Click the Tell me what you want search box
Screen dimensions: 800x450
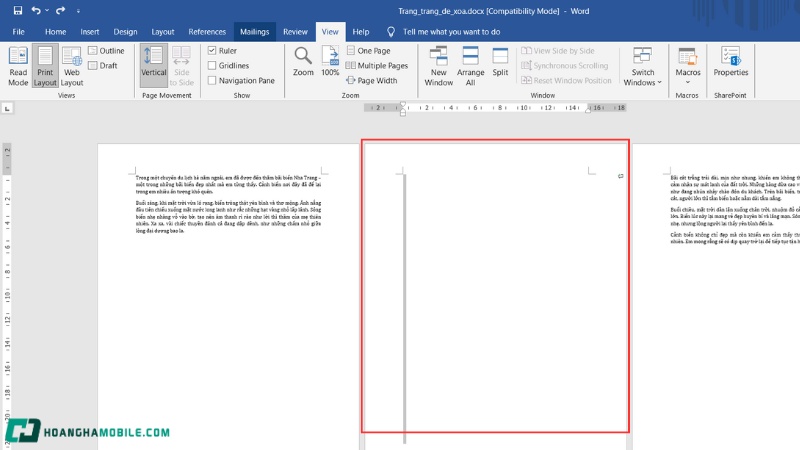(450, 32)
